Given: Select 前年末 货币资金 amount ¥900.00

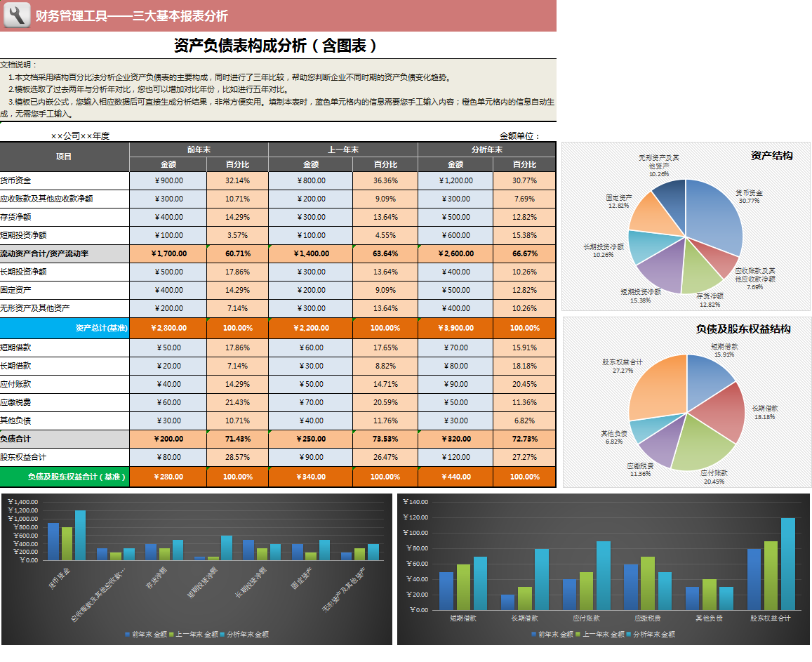Looking at the screenshot, I should (168, 181).
